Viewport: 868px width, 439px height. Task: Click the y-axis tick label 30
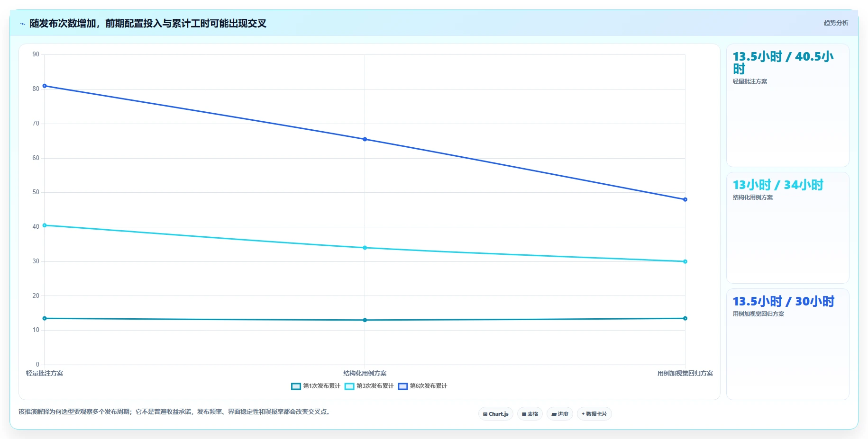coord(36,261)
